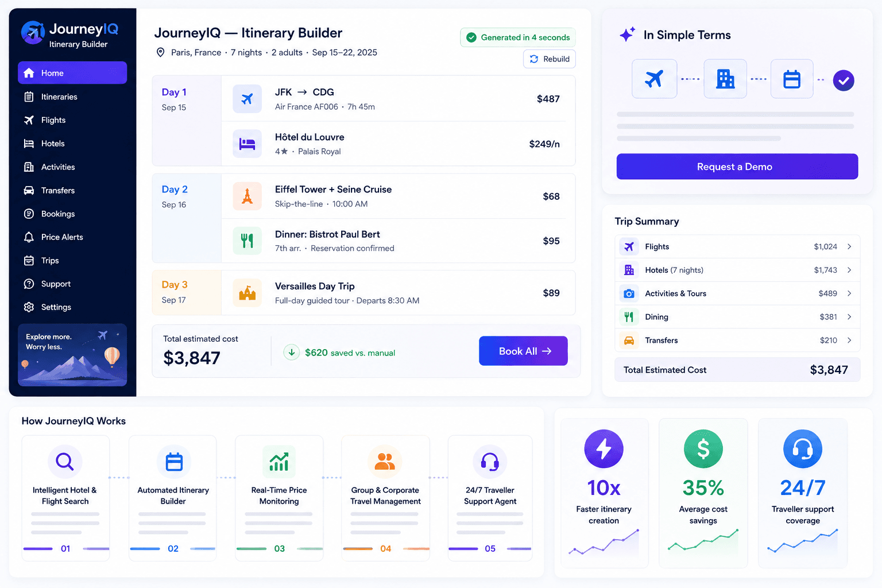
Task: Click the Support question mark icon
Action: click(29, 284)
